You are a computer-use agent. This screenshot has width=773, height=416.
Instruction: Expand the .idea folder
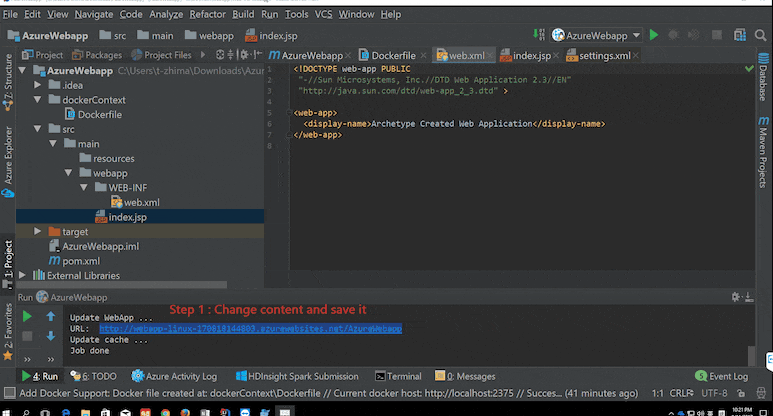click(37, 85)
